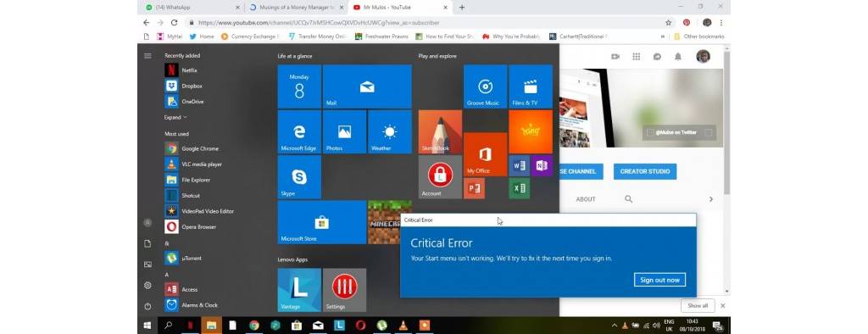Reload the page in Chrome
868x334 pixels.
pyautogui.click(x=175, y=23)
